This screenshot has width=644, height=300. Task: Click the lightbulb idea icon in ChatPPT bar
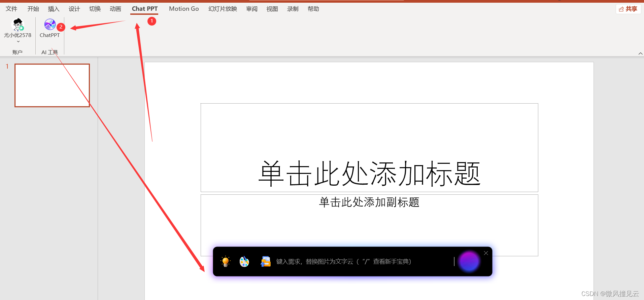click(x=226, y=261)
